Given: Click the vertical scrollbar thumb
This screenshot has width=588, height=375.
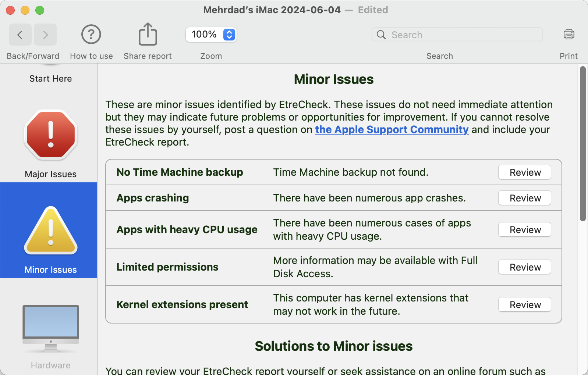Looking at the screenshot, I should (x=582, y=144).
